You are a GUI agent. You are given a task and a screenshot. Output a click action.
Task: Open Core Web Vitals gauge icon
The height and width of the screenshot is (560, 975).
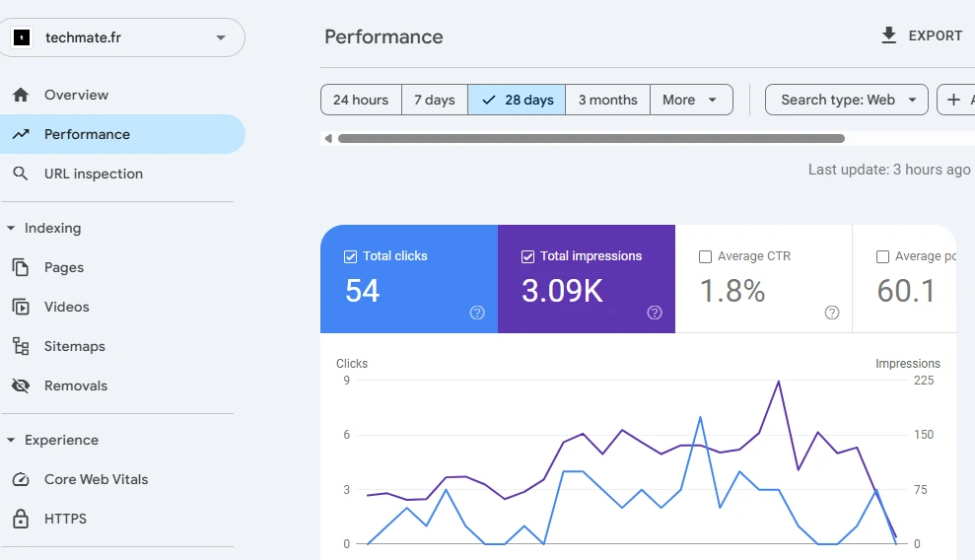[x=21, y=479]
